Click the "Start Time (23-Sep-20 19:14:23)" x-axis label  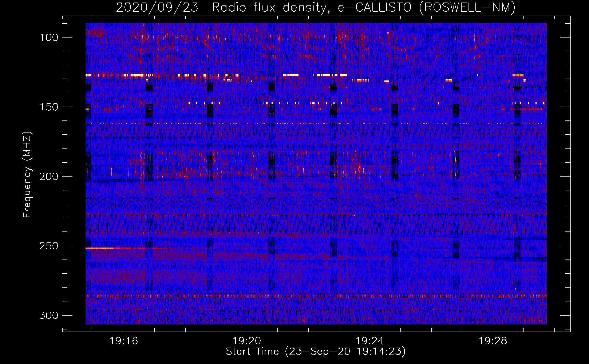click(x=316, y=352)
